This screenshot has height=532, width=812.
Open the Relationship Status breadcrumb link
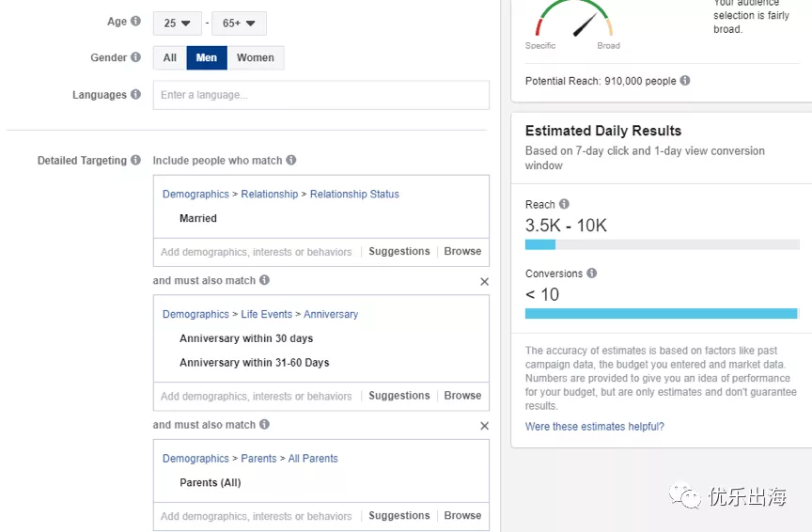(x=354, y=195)
